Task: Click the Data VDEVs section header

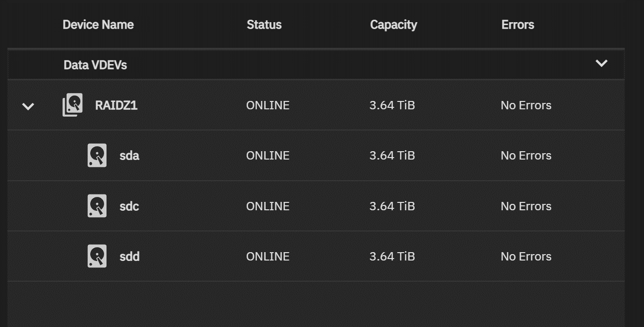Action: [95, 65]
